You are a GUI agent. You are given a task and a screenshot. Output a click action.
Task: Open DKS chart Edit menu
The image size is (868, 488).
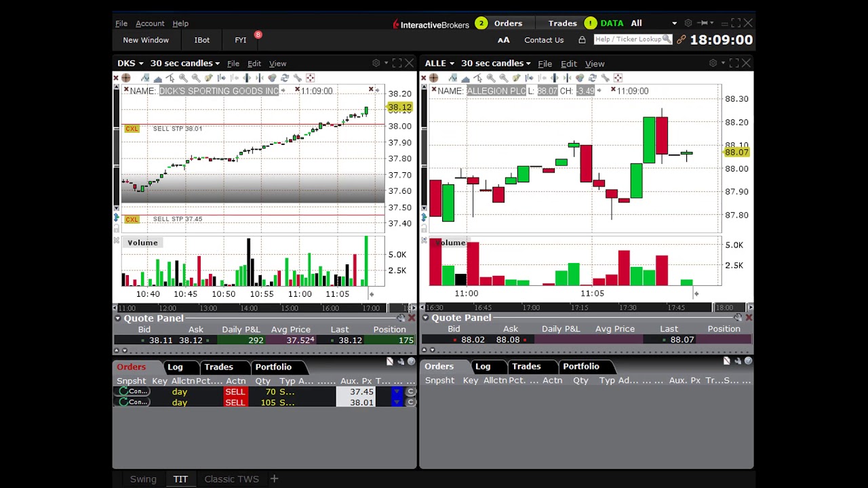pos(254,64)
